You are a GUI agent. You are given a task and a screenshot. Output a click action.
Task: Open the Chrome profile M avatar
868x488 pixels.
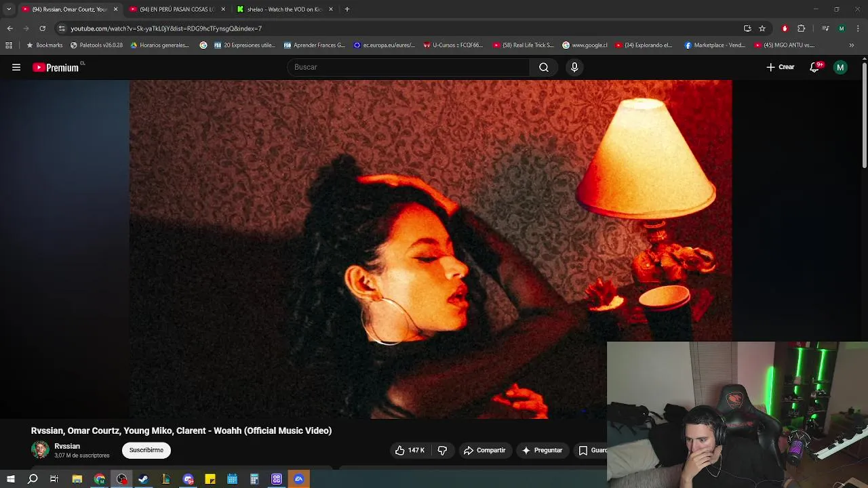pos(842,28)
